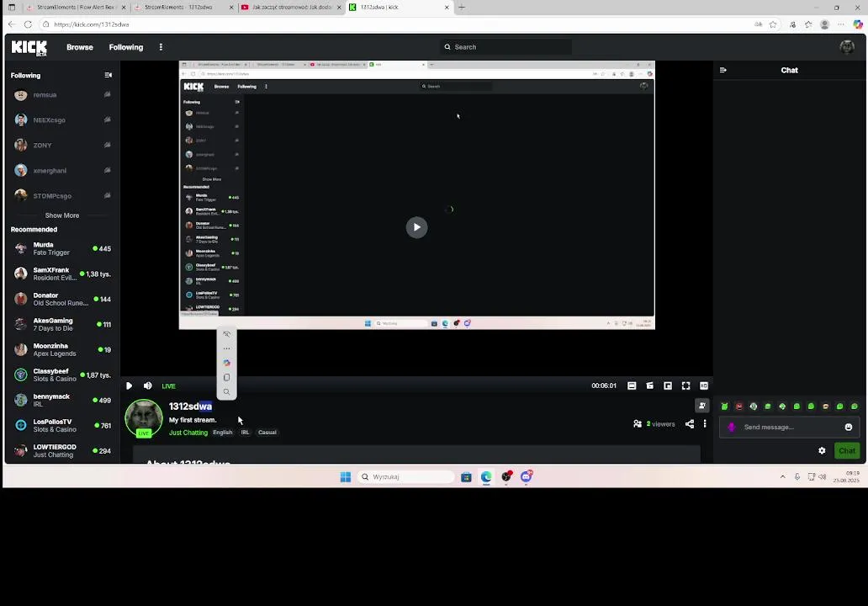Click the red angry emote

[x=739, y=407]
